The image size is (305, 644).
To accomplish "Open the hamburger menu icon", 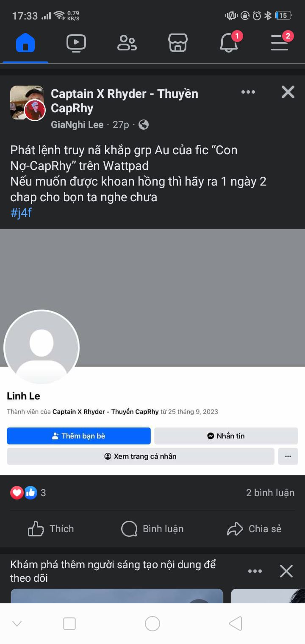I will 280,43.
